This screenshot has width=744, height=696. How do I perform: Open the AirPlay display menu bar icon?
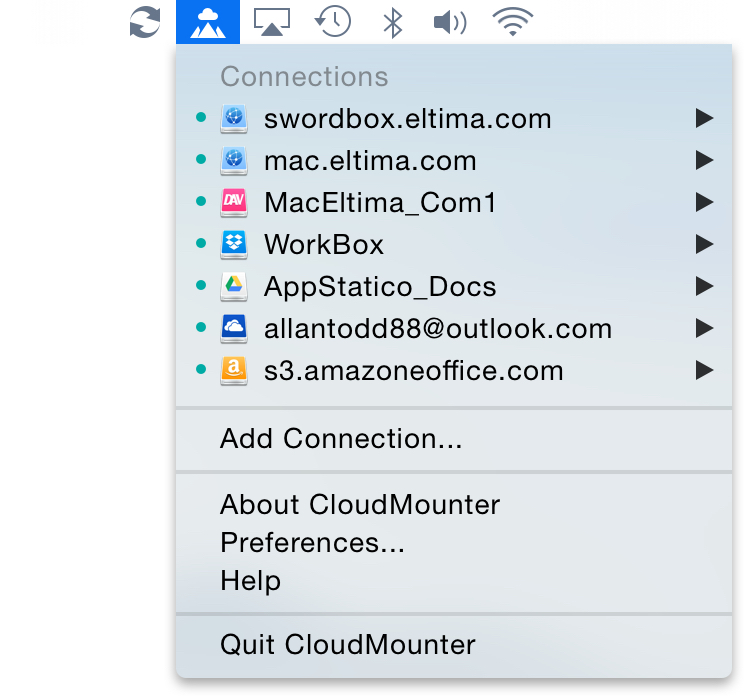(272, 22)
